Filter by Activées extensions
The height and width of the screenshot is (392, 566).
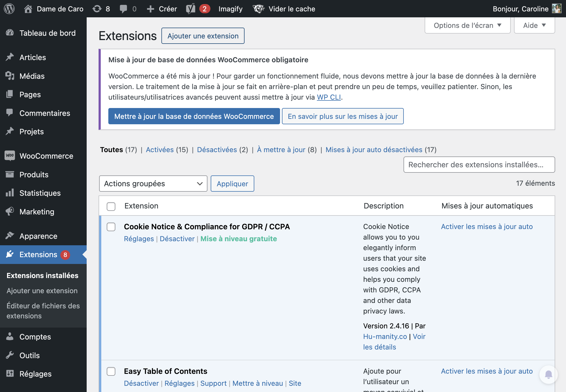pos(160,150)
